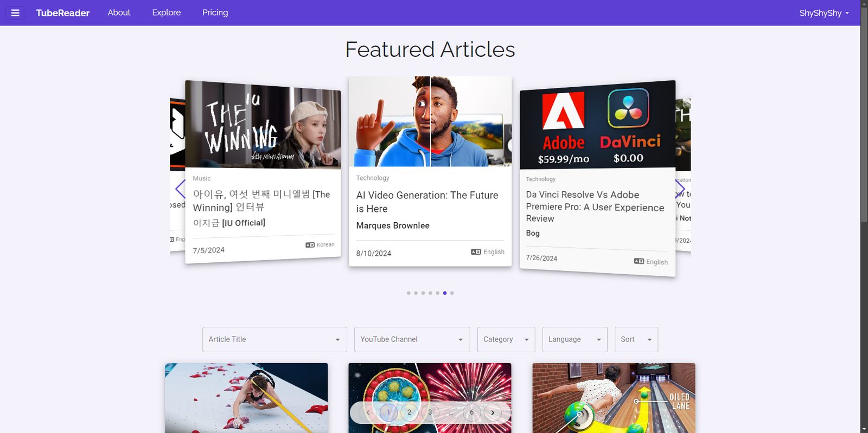868x433 pixels.
Task: Expand the Language filter dropdown
Action: [x=575, y=339]
